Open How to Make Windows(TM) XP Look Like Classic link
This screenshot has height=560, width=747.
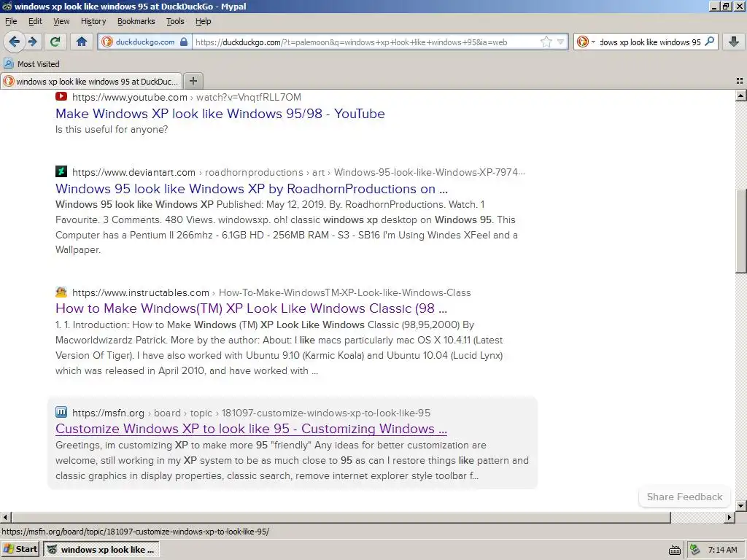click(251, 308)
